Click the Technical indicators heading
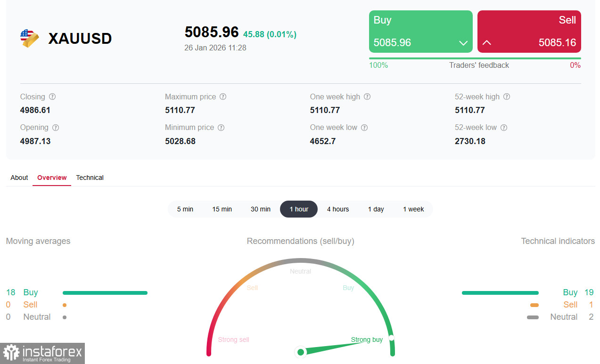Screen dimensions: 600x364 (x=558, y=241)
